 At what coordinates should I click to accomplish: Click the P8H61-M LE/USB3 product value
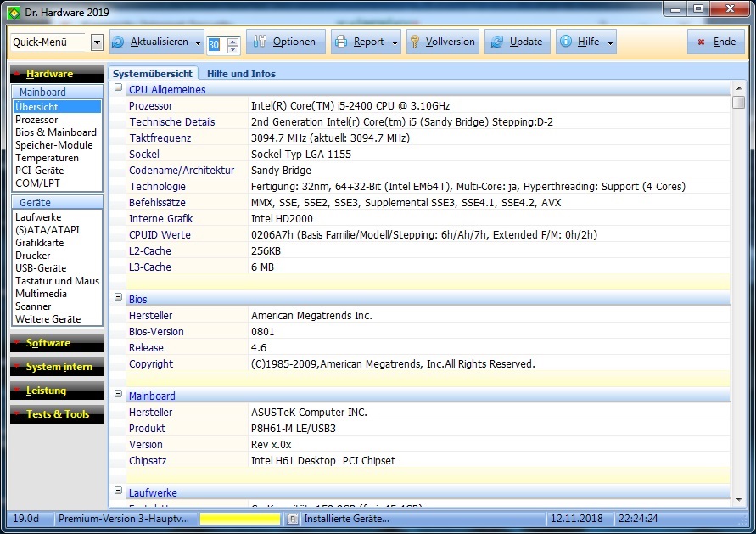pos(294,429)
